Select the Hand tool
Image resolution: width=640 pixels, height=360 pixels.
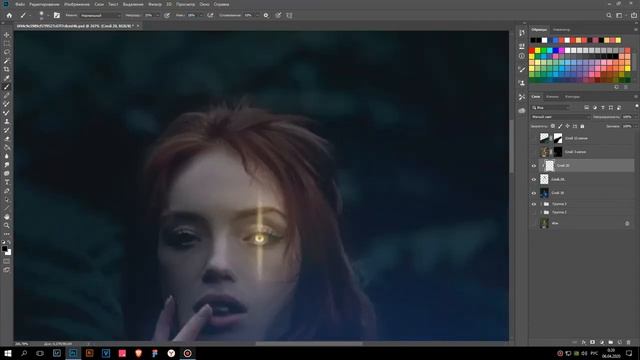[x=7, y=217]
